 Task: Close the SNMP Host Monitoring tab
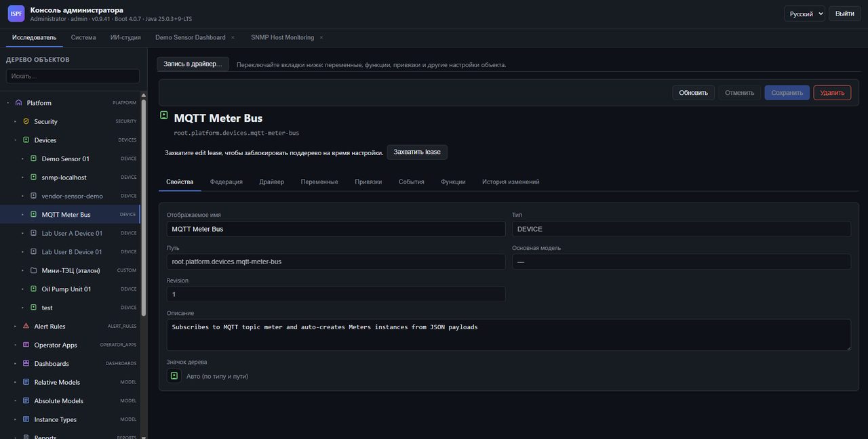[321, 37]
